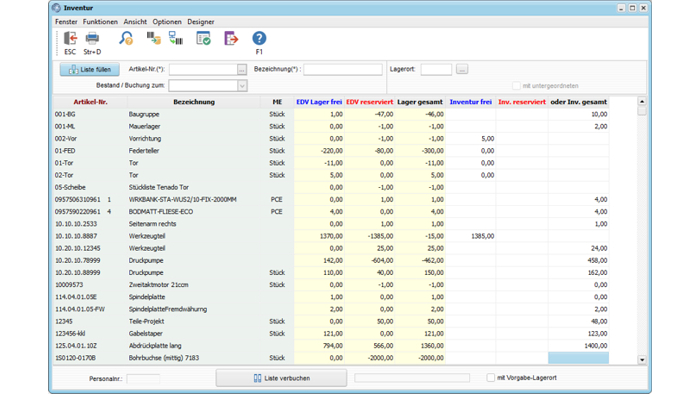Select the 001-BG article row
The height and width of the screenshot is (394, 700).
point(331,114)
